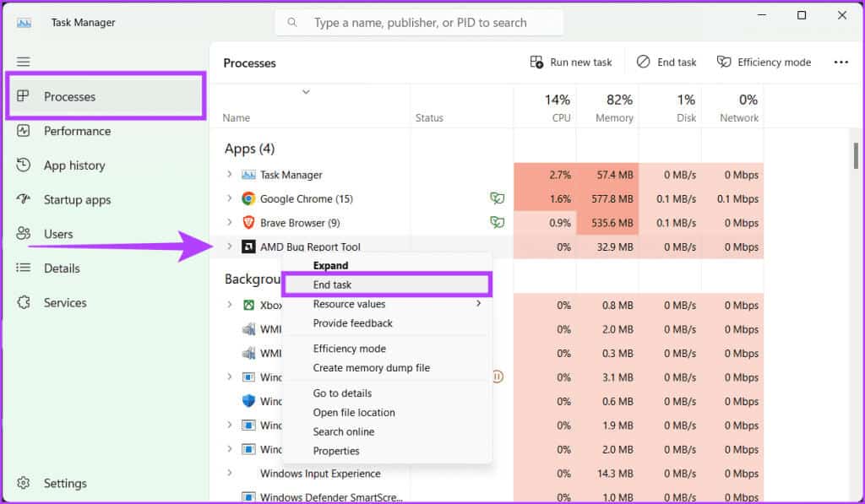Click the Settings gear icon
This screenshot has width=865, height=504.
(x=23, y=483)
